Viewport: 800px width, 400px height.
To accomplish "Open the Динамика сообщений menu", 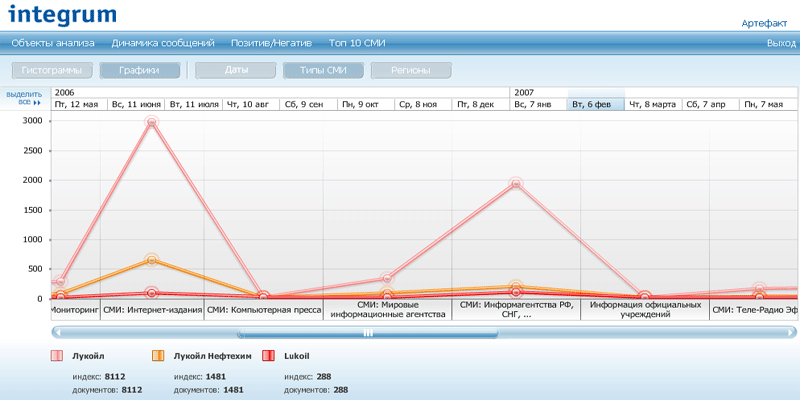I will tap(163, 43).
